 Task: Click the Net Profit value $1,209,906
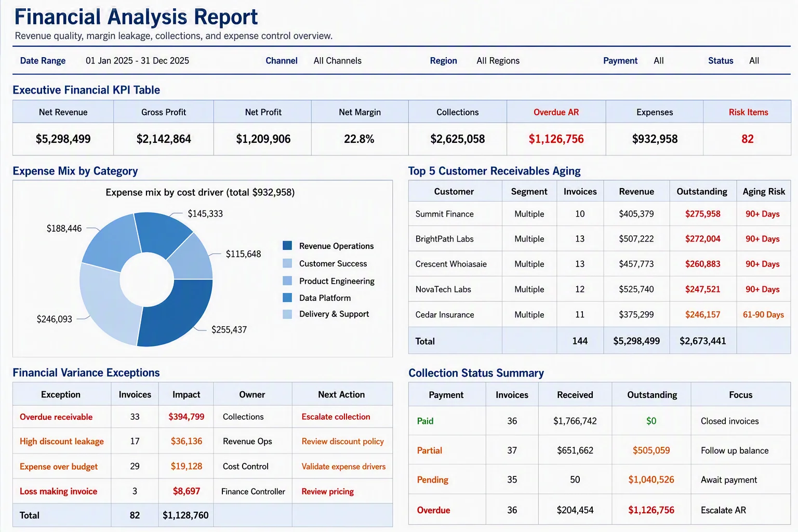[263, 139]
